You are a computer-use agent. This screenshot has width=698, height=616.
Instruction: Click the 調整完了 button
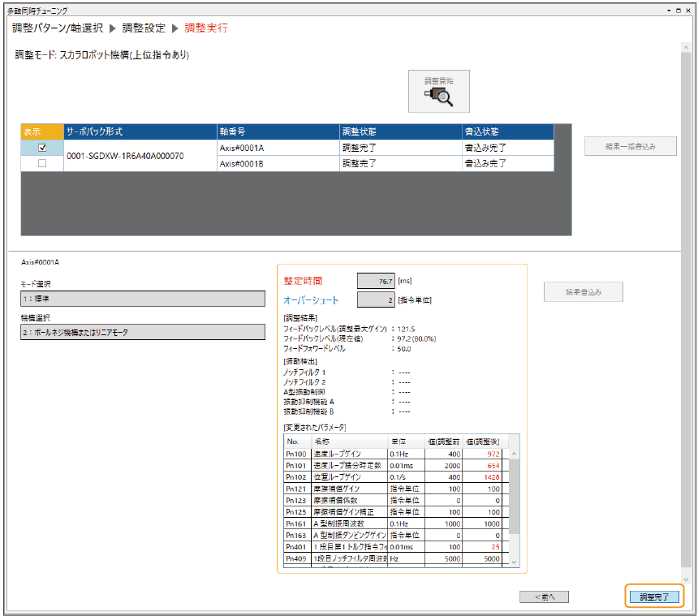click(654, 597)
